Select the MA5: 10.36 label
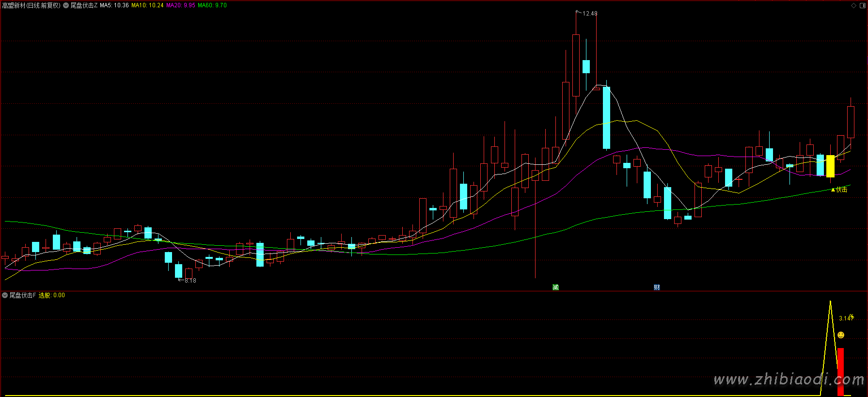Viewport: 868px width, 397px height. click(x=114, y=5)
